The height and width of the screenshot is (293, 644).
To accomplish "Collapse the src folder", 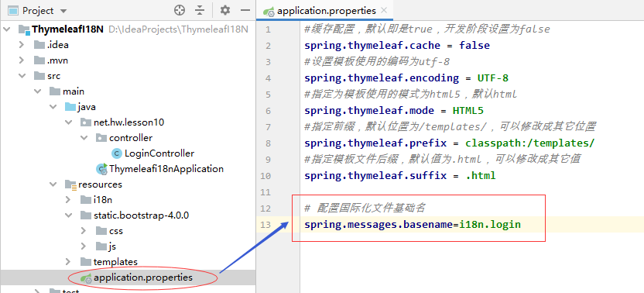I will [x=22, y=76].
